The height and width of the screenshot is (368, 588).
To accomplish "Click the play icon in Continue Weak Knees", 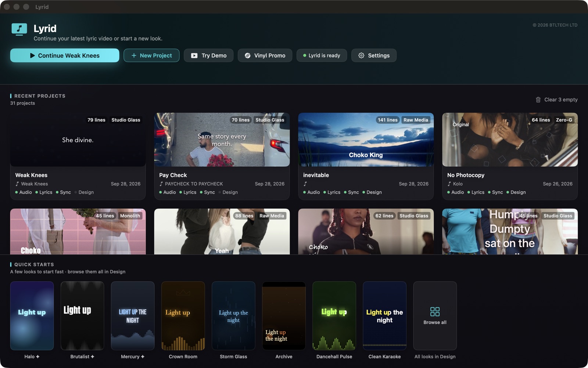I will click(x=32, y=56).
